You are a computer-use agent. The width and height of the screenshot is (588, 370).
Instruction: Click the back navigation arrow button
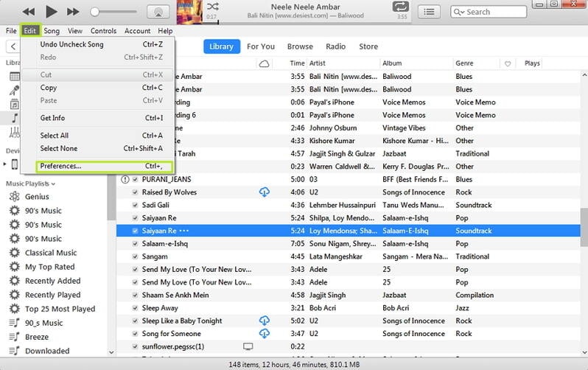click(13, 46)
